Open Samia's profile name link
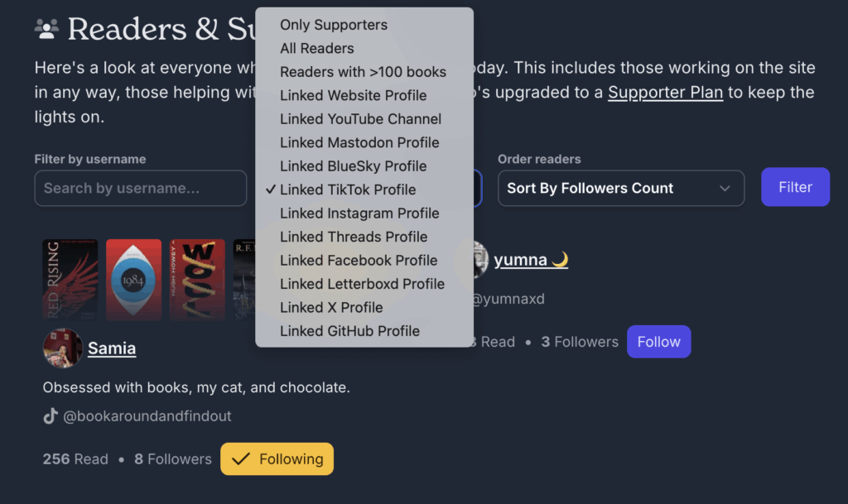848x504 pixels. [x=112, y=348]
